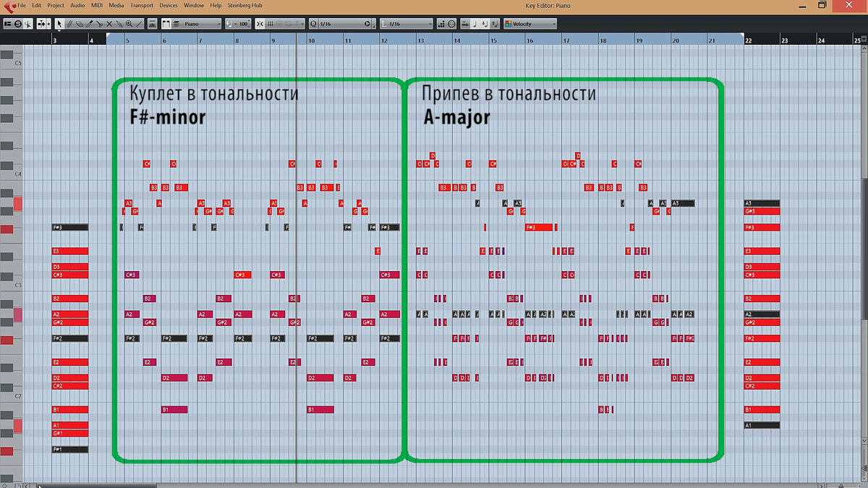Screen dimensions: 868x488
Task: Select the Line tool
Action: pos(139,24)
